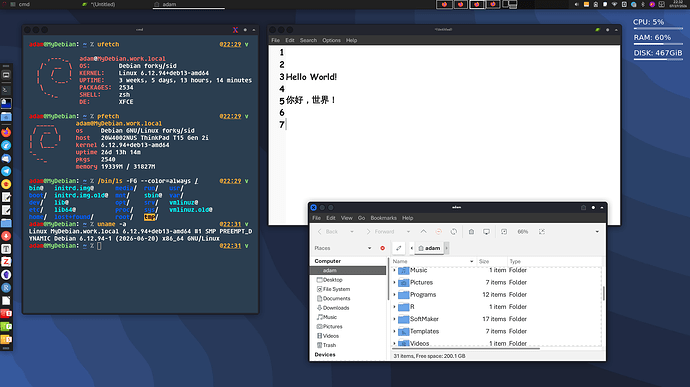Click file list horizontal scrollbar

tap(466, 349)
